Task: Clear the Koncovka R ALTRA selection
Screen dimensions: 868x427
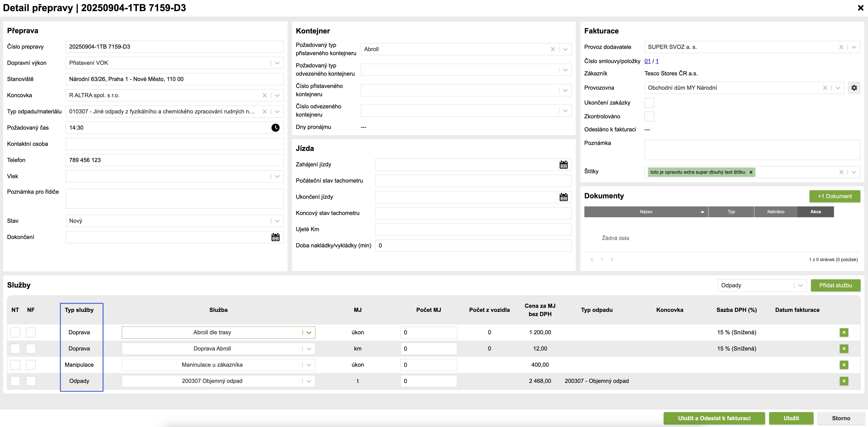Action: tap(265, 95)
